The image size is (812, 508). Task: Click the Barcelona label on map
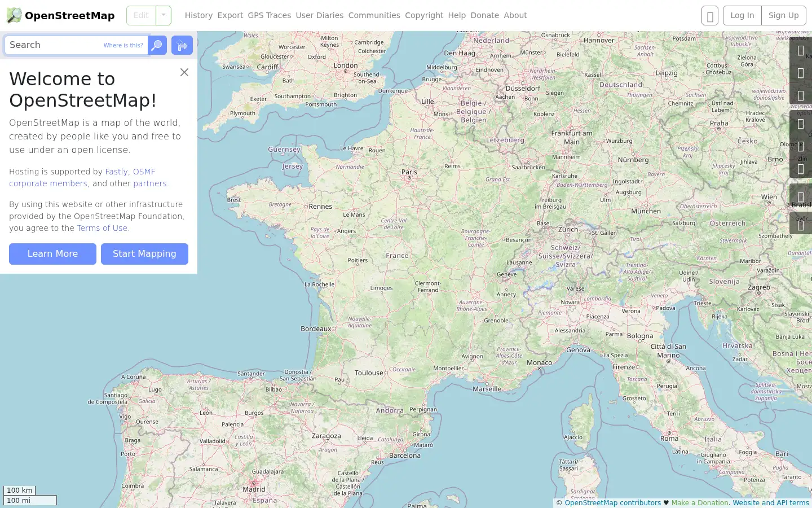(405, 455)
